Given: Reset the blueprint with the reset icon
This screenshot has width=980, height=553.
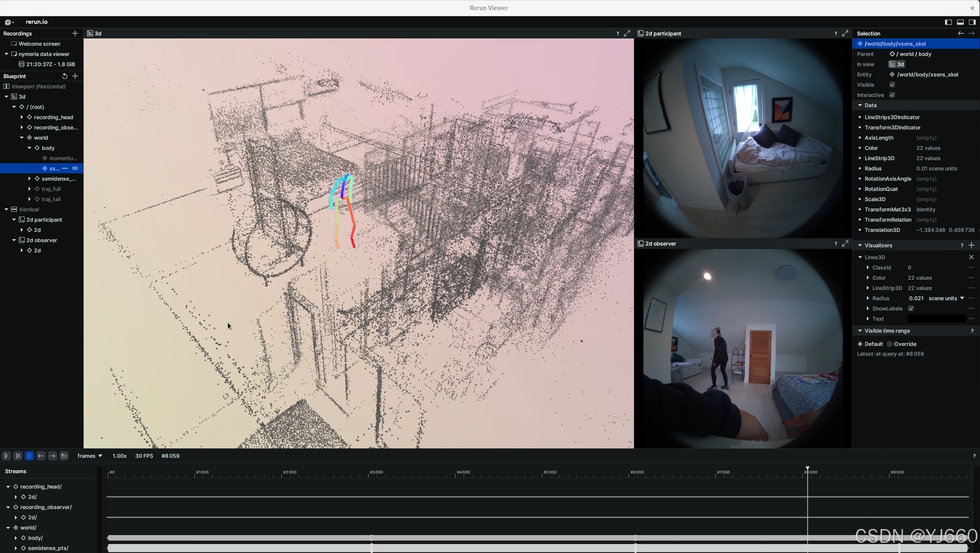Looking at the screenshot, I should [64, 76].
